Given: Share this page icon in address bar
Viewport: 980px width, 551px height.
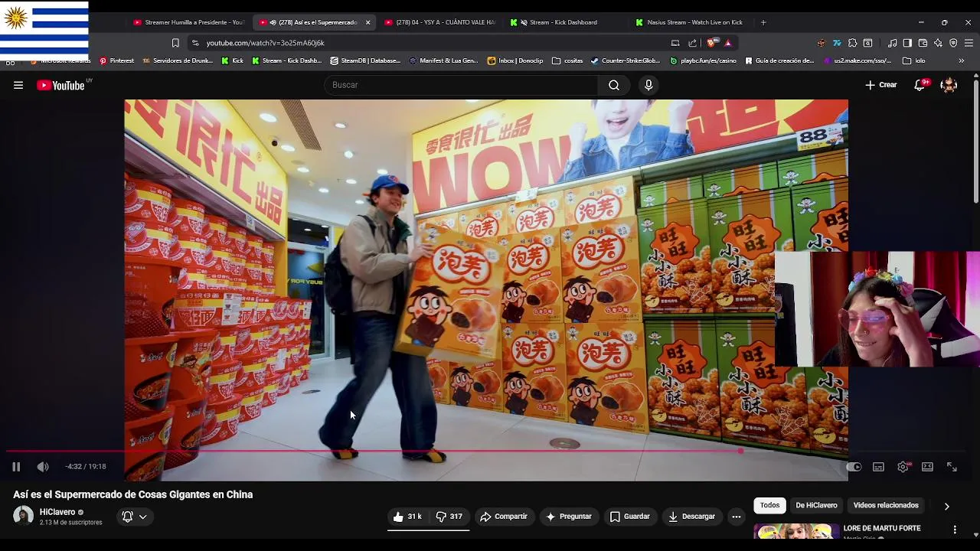Looking at the screenshot, I should point(693,43).
